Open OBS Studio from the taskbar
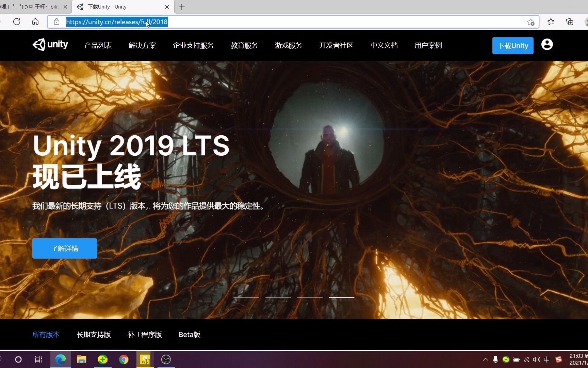Image resolution: width=588 pixels, height=368 pixels. pyautogui.click(x=166, y=359)
